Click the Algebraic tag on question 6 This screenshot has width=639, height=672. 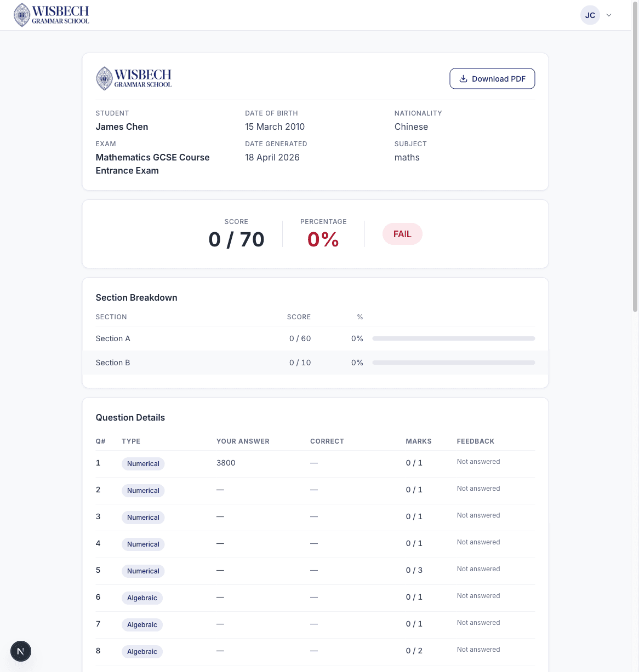[x=142, y=598]
